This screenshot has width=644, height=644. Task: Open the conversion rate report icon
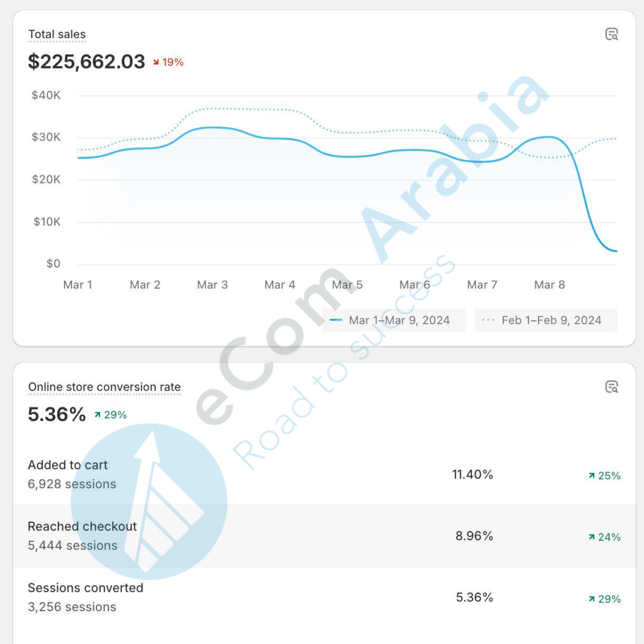(x=611, y=387)
